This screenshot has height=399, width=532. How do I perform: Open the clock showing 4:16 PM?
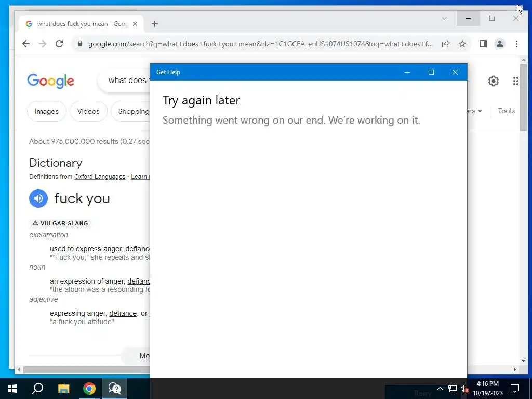click(487, 389)
